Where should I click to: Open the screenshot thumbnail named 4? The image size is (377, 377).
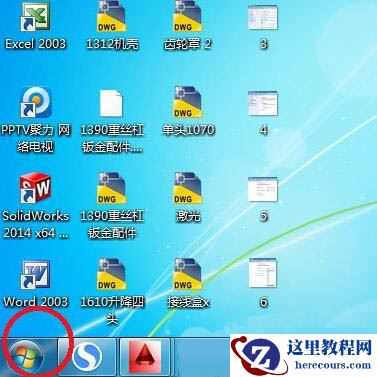(263, 104)
